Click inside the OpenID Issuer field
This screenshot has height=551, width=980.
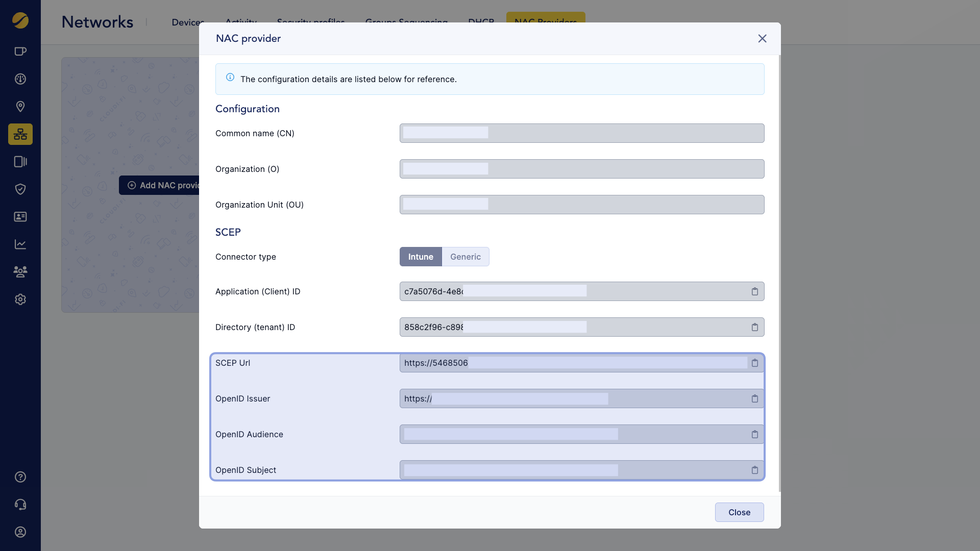coord(561,398)
